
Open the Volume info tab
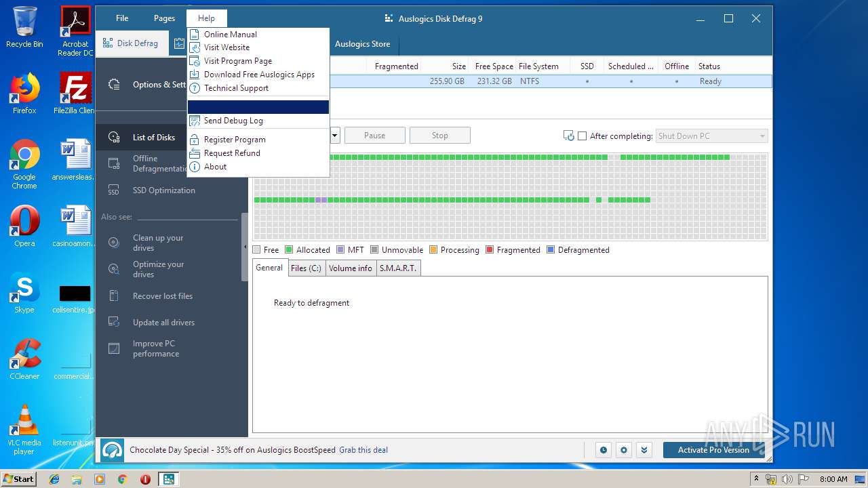(351, 268)
